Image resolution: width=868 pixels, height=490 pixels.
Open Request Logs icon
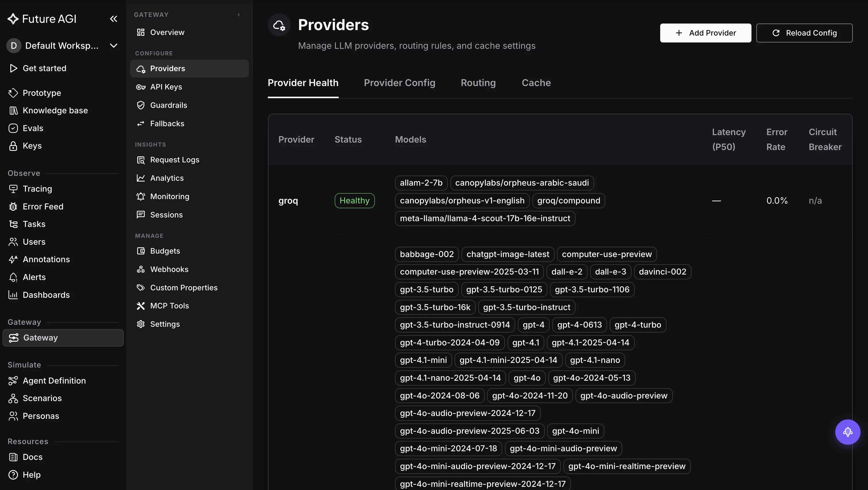141,160
